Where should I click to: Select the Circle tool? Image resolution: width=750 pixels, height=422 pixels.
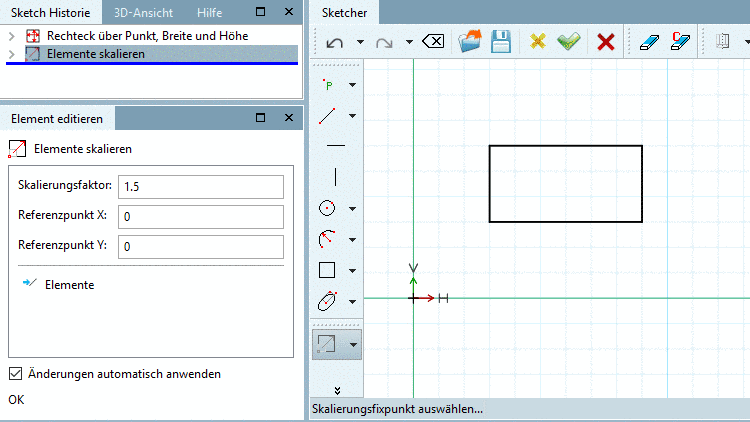[x=327, y=208]
